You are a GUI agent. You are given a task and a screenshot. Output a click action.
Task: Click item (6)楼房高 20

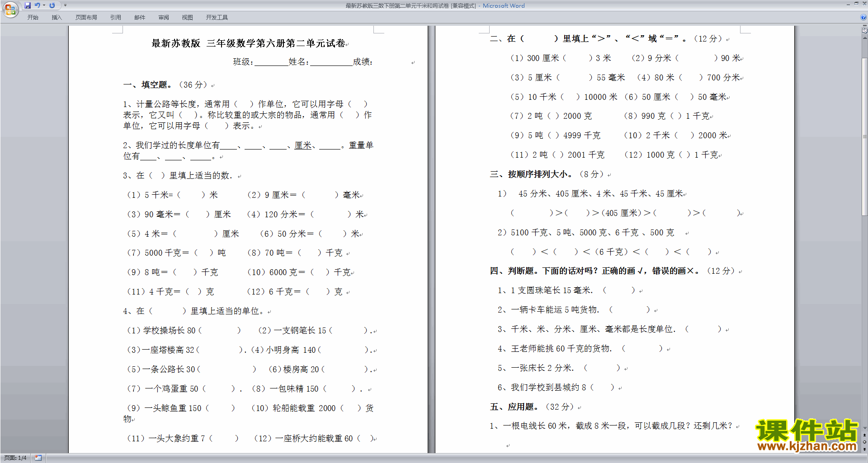tap(320, 369)
